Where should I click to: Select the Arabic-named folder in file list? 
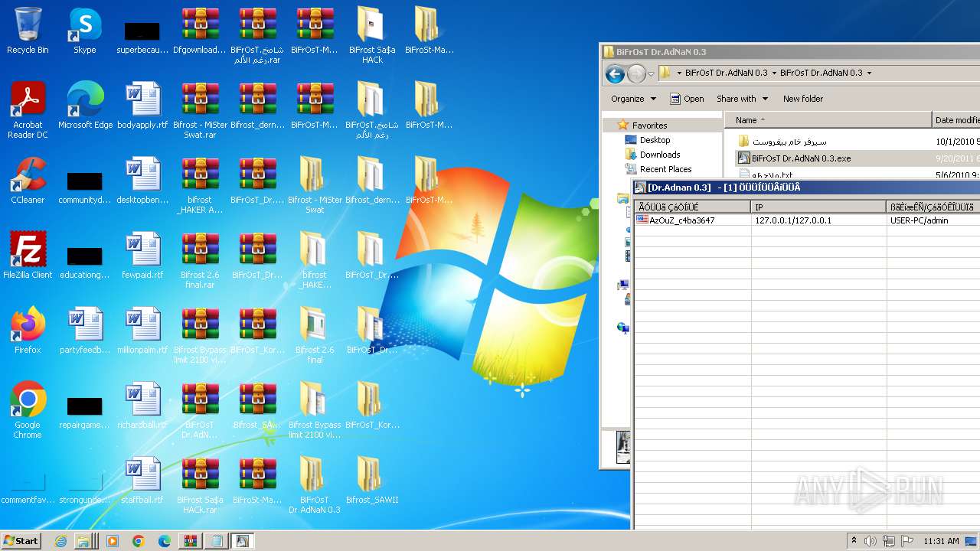point(782,142)
